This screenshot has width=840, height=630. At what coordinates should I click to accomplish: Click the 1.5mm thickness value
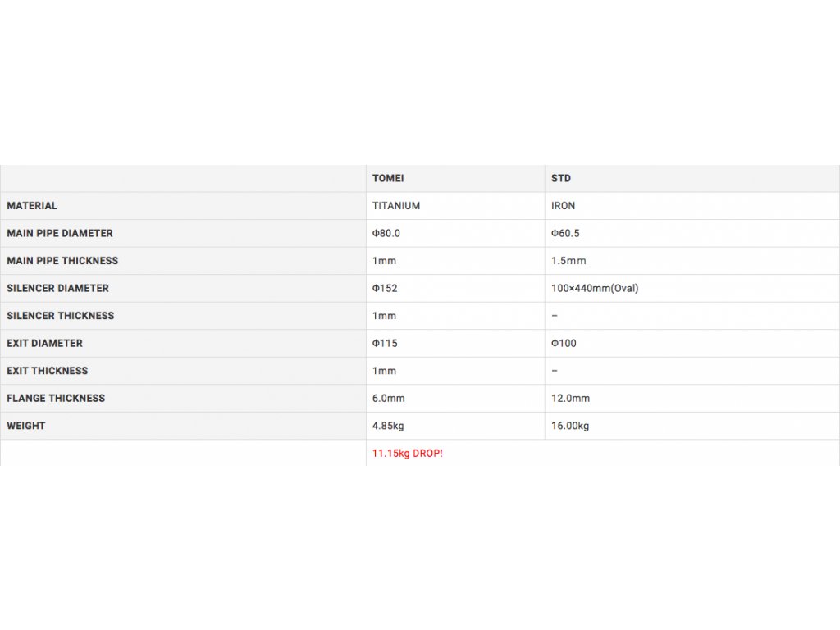568,261
